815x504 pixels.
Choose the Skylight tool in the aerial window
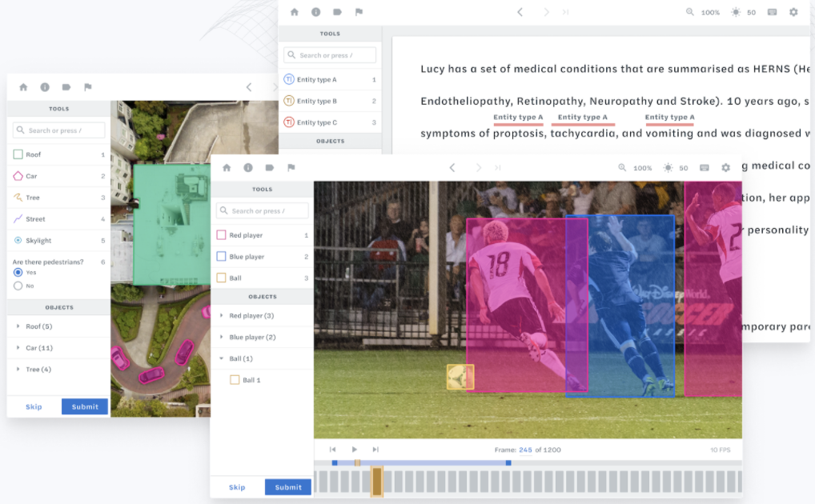coord(38,240)
